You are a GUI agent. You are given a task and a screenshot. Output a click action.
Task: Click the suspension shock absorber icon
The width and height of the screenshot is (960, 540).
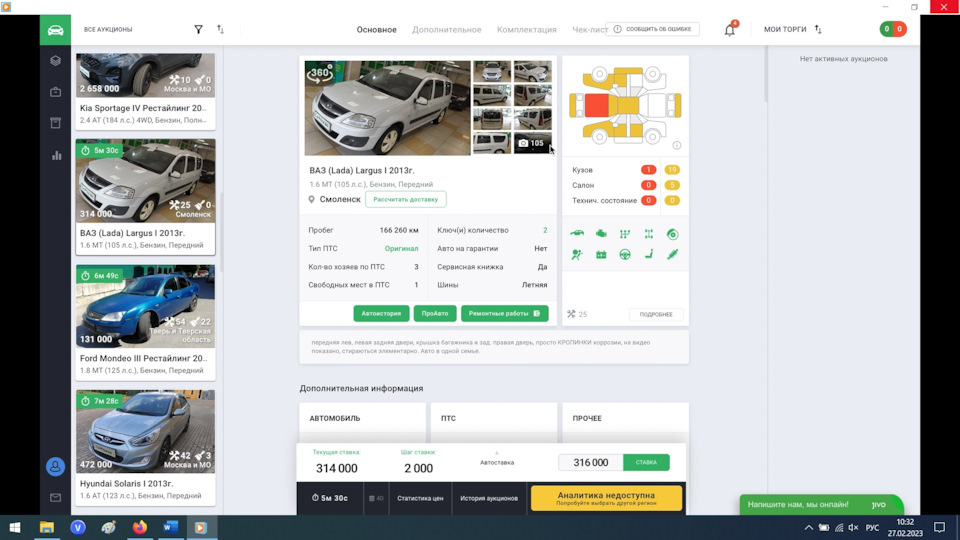click(672, 254)
